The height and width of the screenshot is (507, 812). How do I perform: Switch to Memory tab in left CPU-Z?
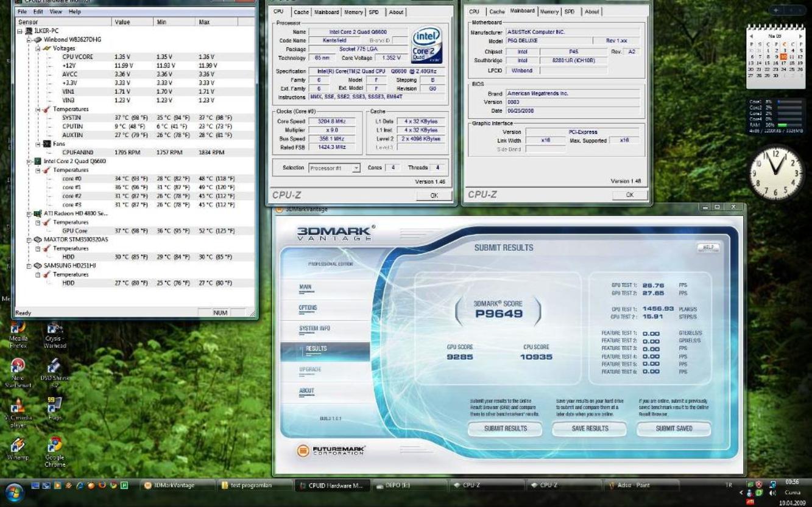pos(353,12)
